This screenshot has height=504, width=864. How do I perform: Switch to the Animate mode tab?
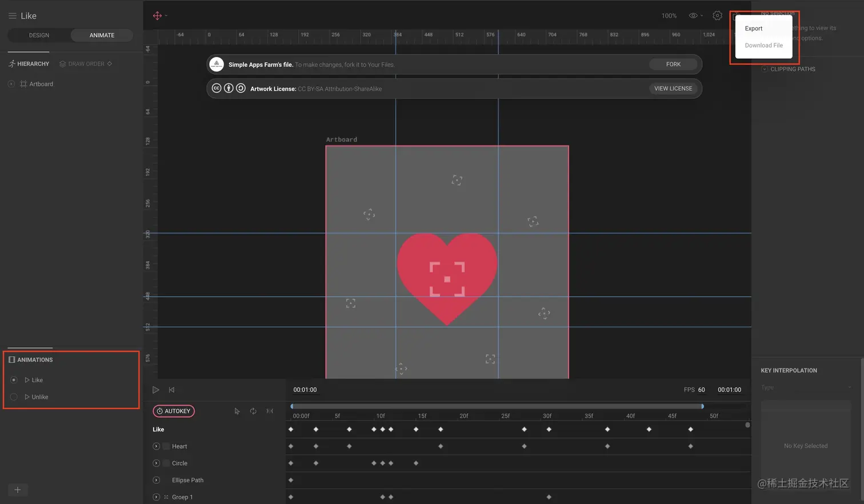tap(102, 35)
